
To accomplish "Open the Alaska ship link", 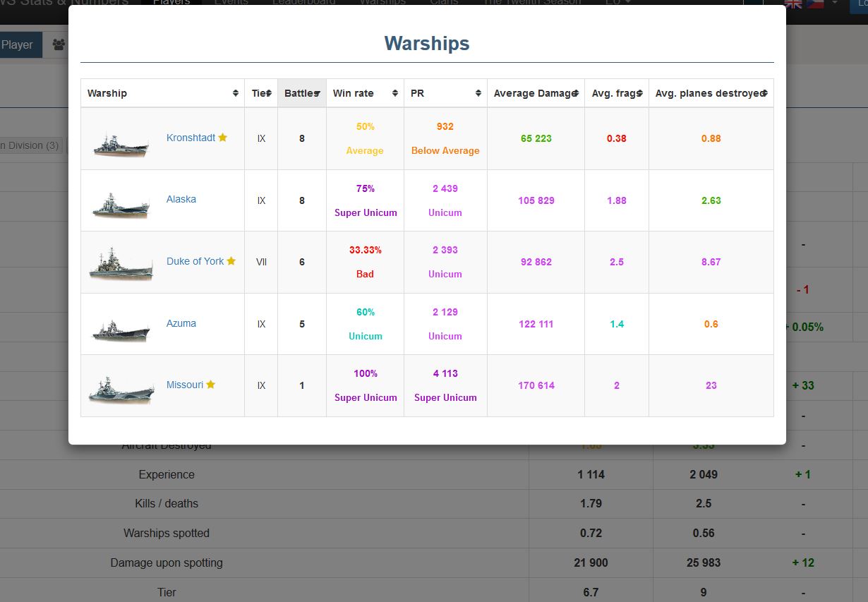I will [x=181, y=199].
